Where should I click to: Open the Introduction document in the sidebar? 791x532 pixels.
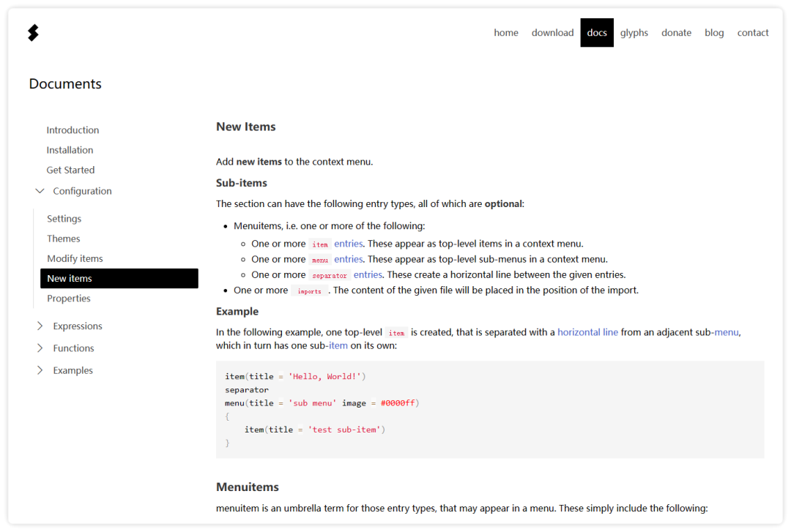(x=73, y=130)
